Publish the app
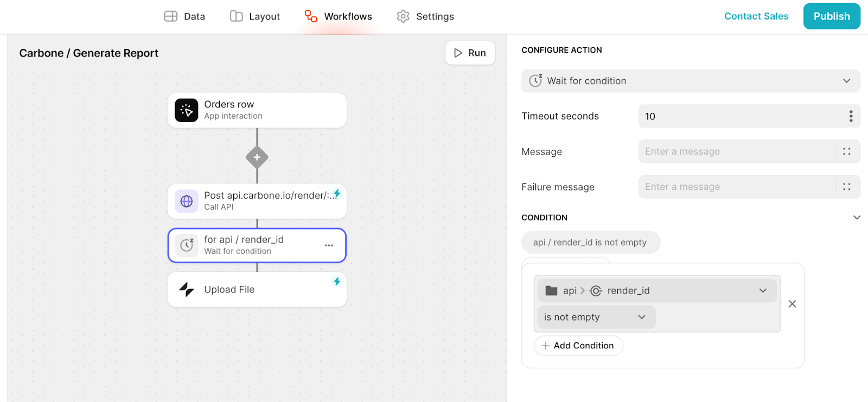 click(832, 16)
